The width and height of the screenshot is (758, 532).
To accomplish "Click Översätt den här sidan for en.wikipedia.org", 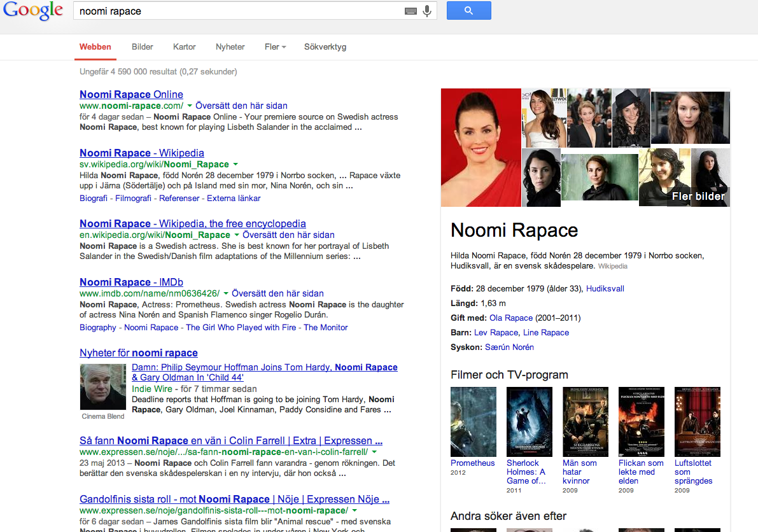I will tap(288, 235).
